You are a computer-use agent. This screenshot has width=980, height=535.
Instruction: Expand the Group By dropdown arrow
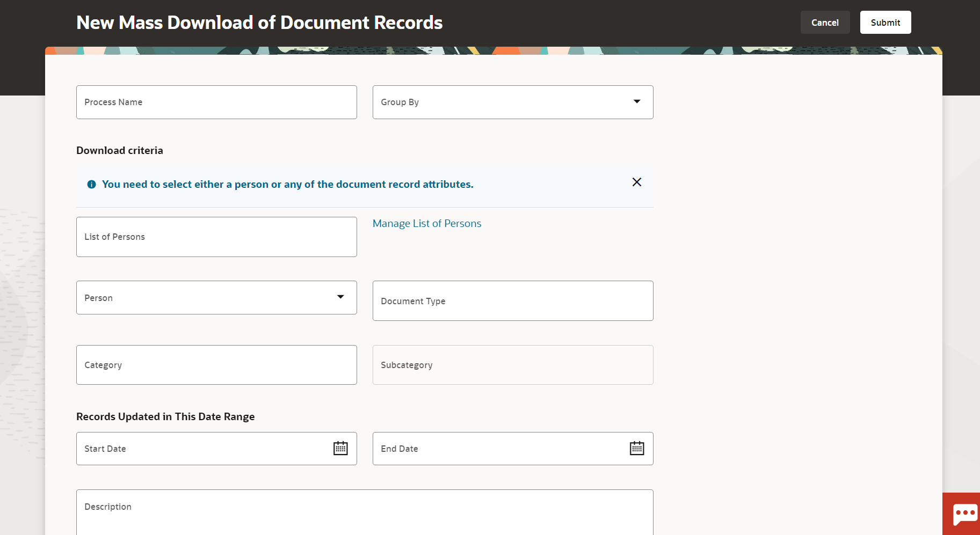[637, 101]
